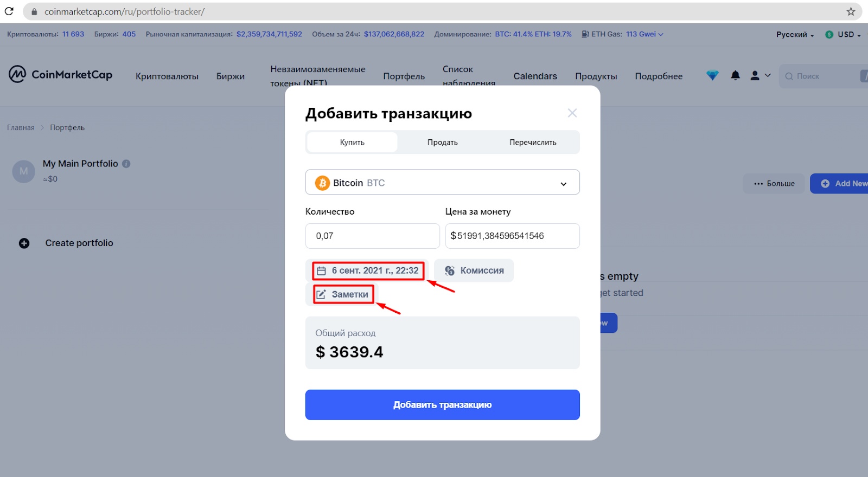Click the Комиссия fee button

[x=474, y=270]
